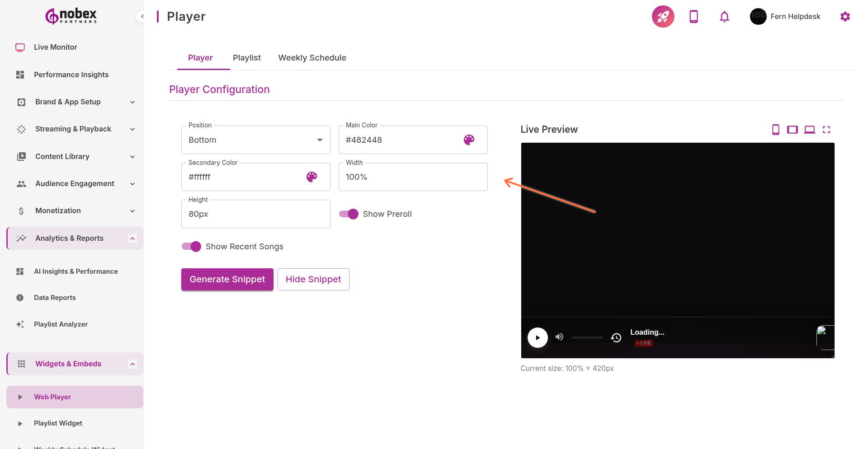Click the Height input field

point(255,214)
